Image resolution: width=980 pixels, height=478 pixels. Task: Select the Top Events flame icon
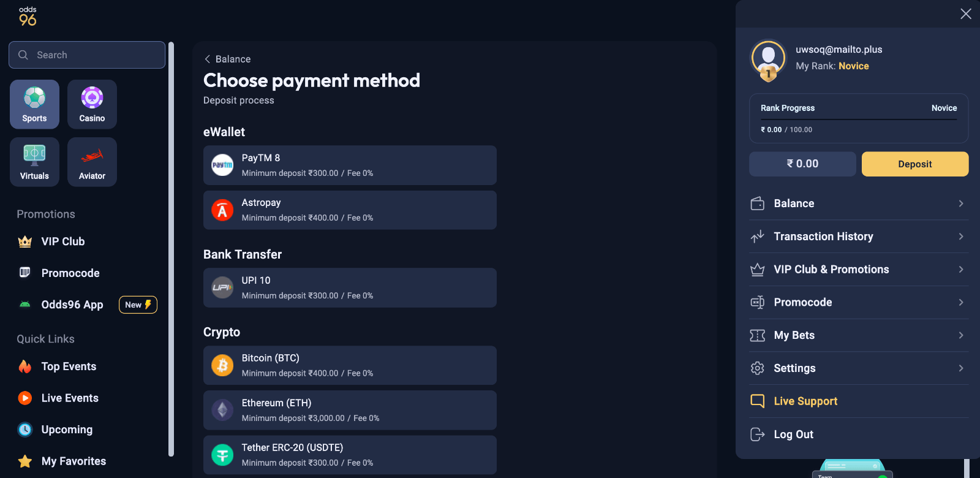(24, 366)
